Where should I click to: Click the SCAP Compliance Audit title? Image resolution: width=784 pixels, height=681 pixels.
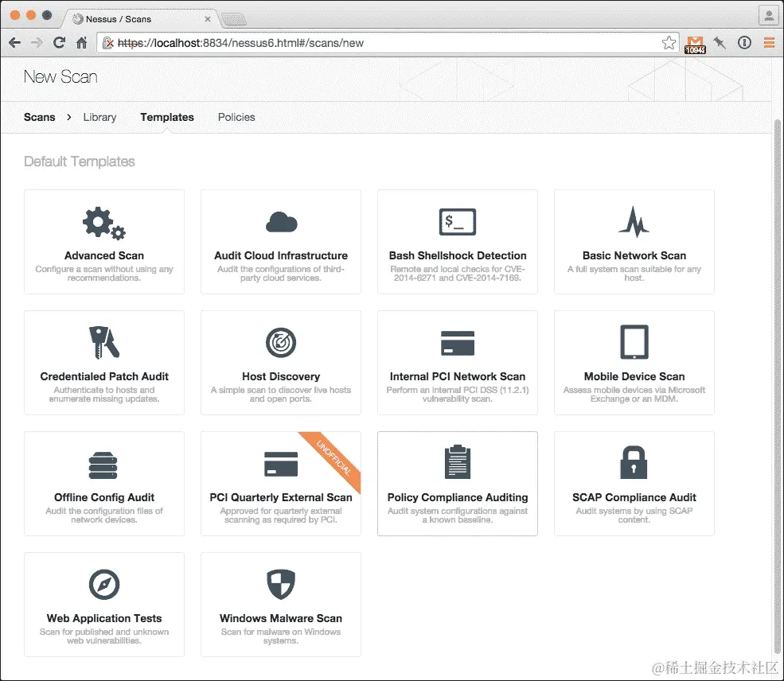coord(634,497)
